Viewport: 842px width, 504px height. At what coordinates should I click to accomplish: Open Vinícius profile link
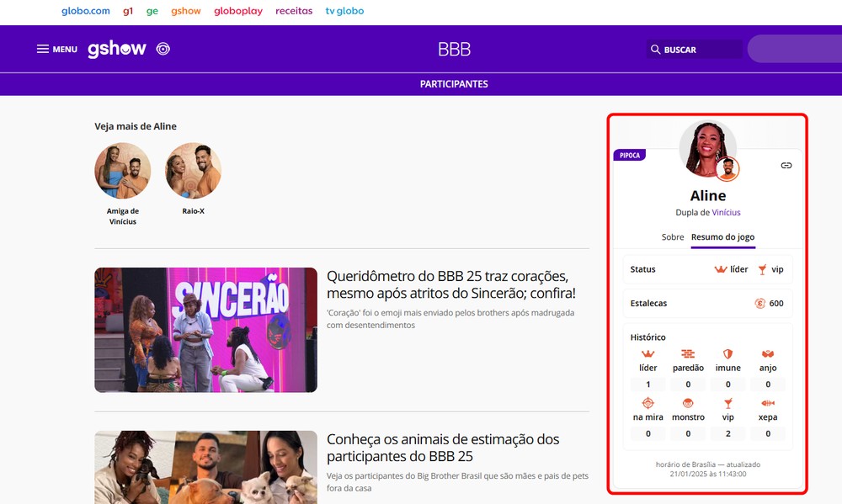[726, 213]
